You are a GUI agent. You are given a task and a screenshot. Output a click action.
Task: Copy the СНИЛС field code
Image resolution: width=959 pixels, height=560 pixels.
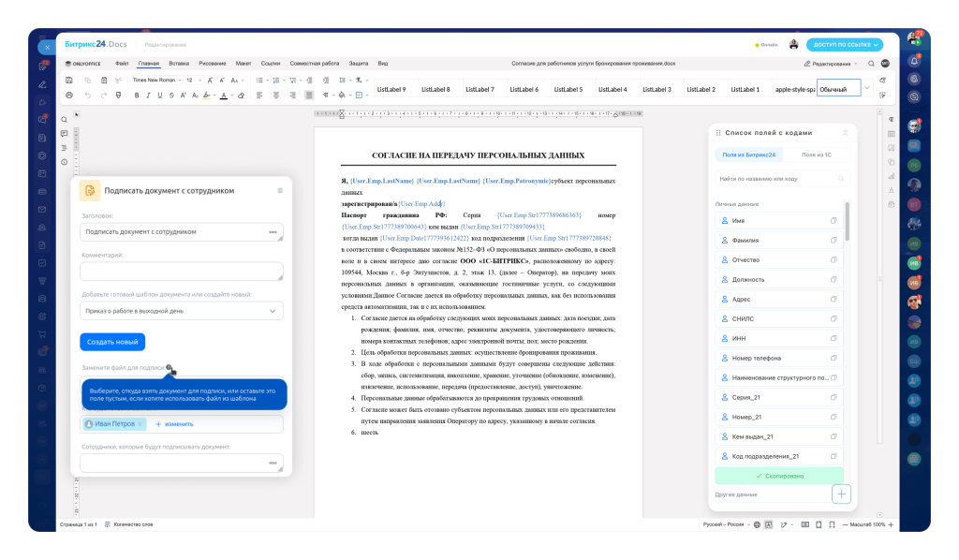(833, 318)
